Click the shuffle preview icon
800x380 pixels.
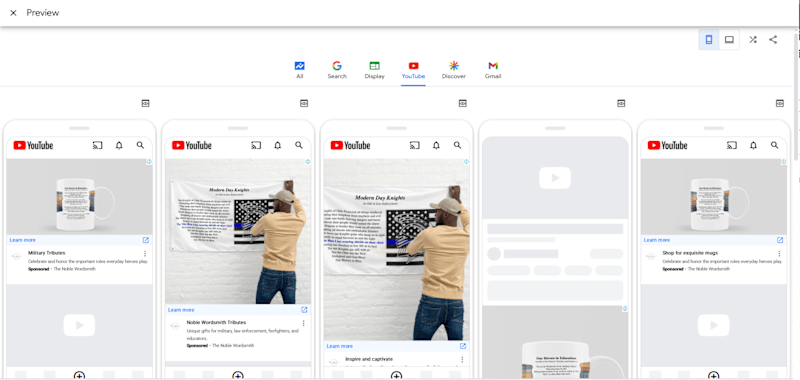pyautogui.click(x=753, y=40)
